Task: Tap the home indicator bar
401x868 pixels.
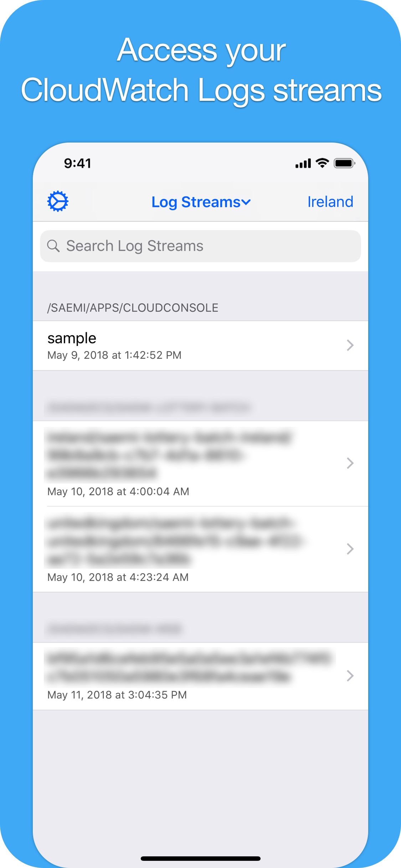Action: pyautogui.click(x=201, y=858)
